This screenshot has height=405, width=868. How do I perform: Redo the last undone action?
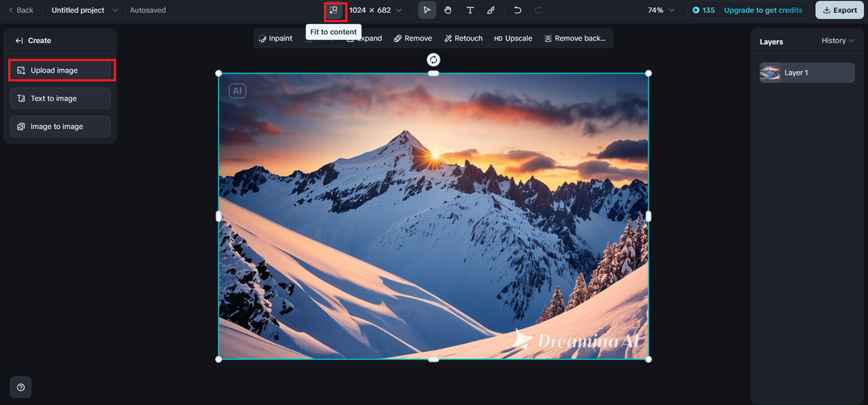[538, 10]
